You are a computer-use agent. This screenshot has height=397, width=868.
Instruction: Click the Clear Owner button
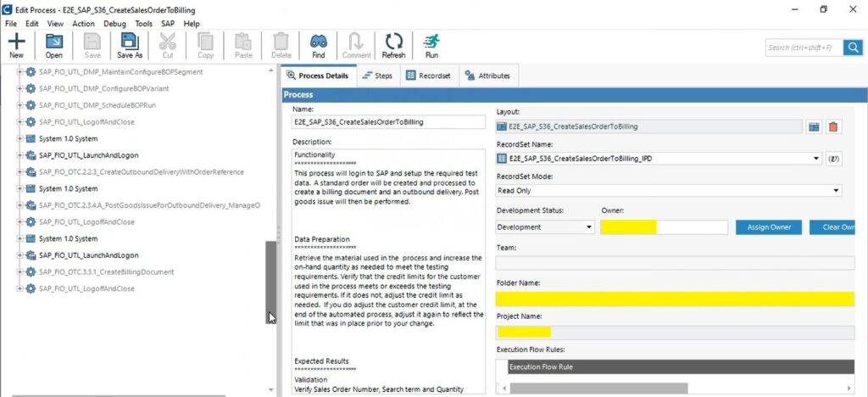(x=832, y=227)
